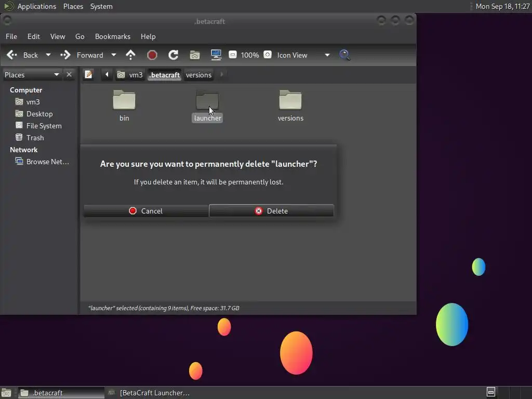532x399 pixels.
Task: Click the clock Mon Sep 18
Action: (x=502, y=6)
